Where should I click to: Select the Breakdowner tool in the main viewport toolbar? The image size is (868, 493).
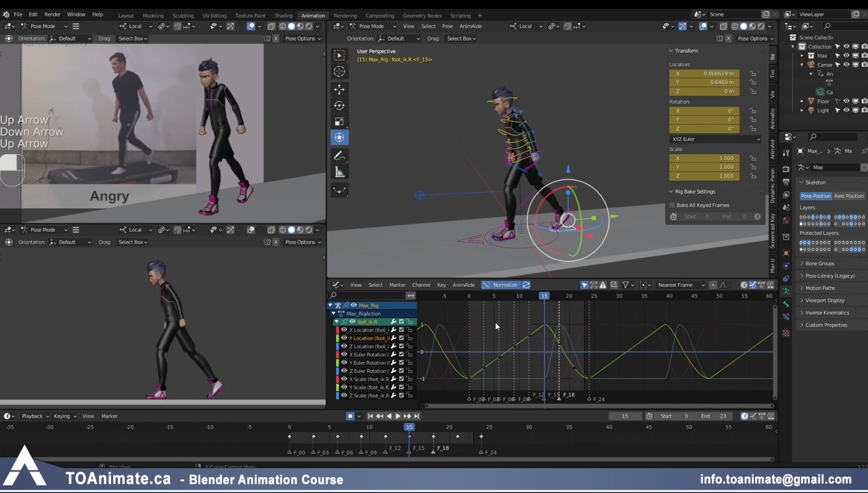point(339,190)
